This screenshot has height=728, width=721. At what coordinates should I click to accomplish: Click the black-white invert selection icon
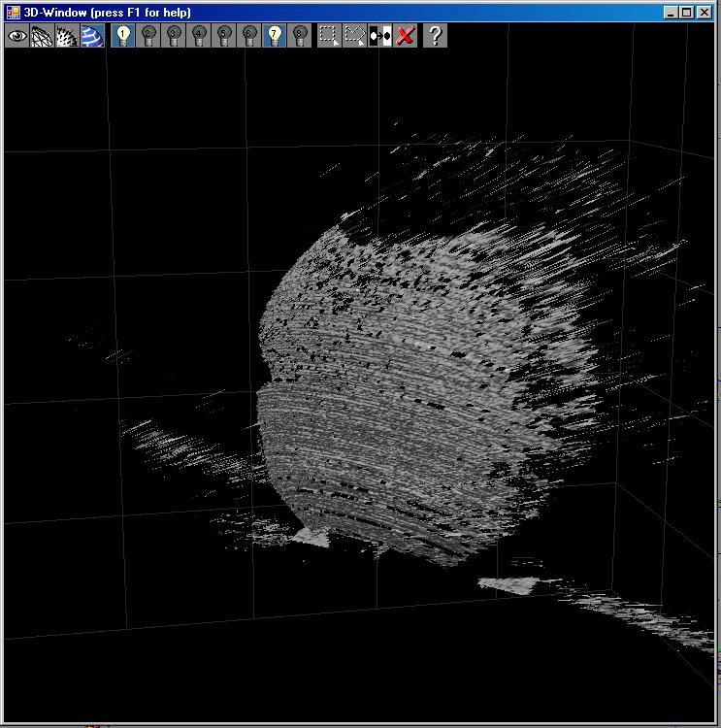380,36
